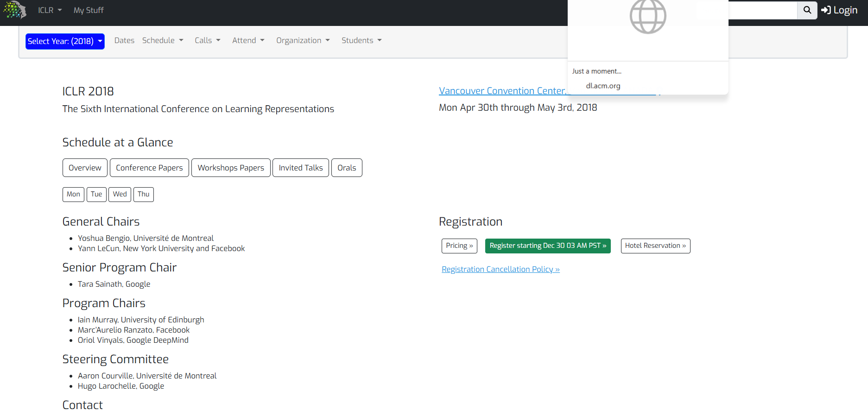Open the ICLR dropdown in top bar
The width and height of the screenshot is (868, 410).
[x=50, y=10]
